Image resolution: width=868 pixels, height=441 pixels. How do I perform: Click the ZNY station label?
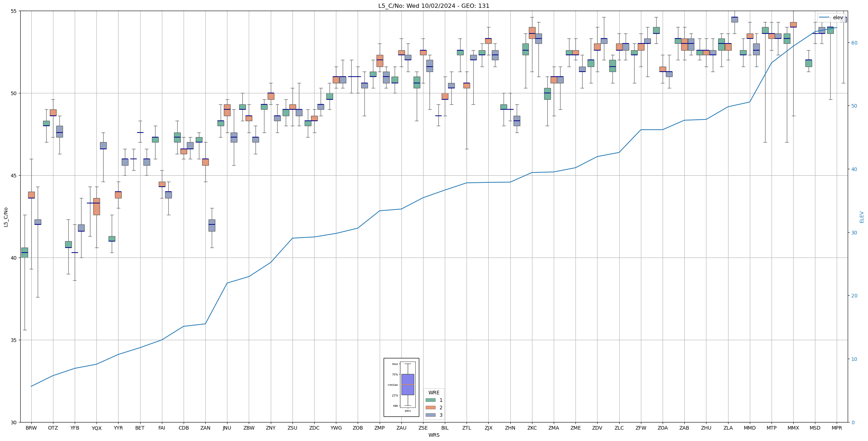point(271,428)
